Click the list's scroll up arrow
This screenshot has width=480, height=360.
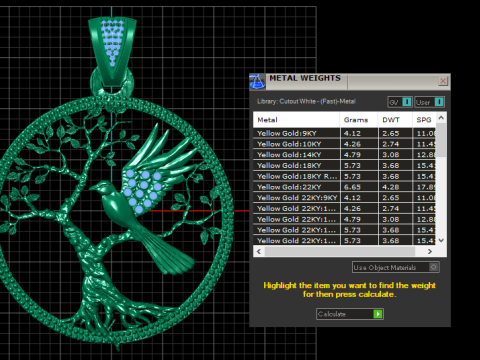click(441, 118)
